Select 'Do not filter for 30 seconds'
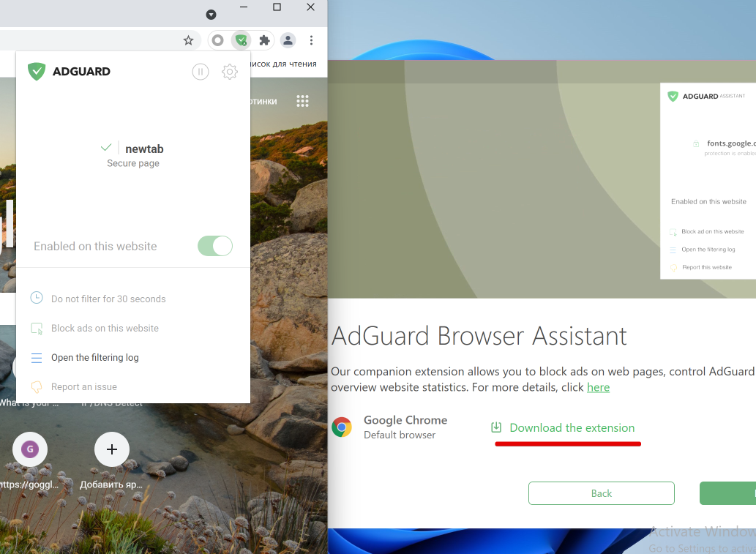The width and height of the screenshot is (756, 554). (108, 298)
